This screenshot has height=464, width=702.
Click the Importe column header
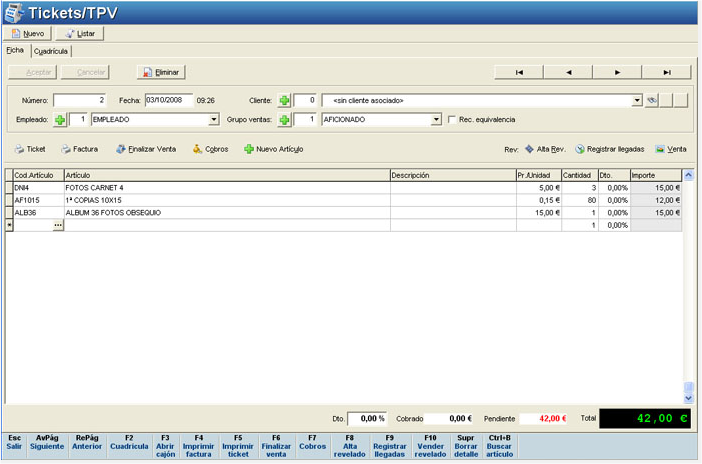click(656, 175)
